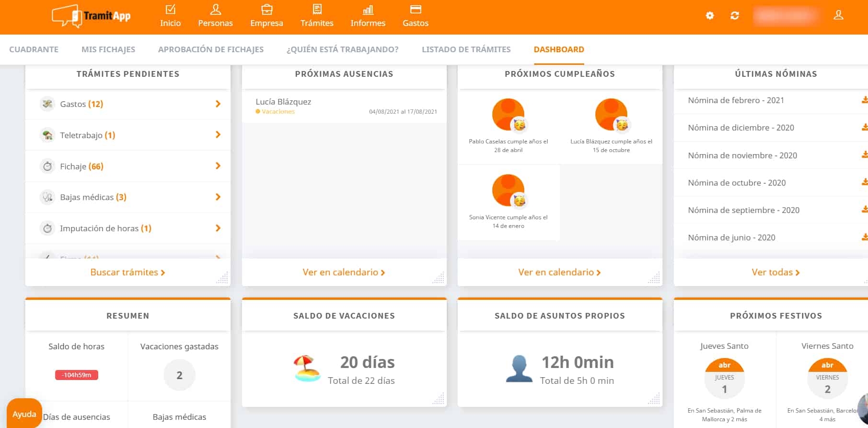The image size is (868, 428).
Task: Click the Bajas médicas stethoscope icon
Action: click(47, 197)
